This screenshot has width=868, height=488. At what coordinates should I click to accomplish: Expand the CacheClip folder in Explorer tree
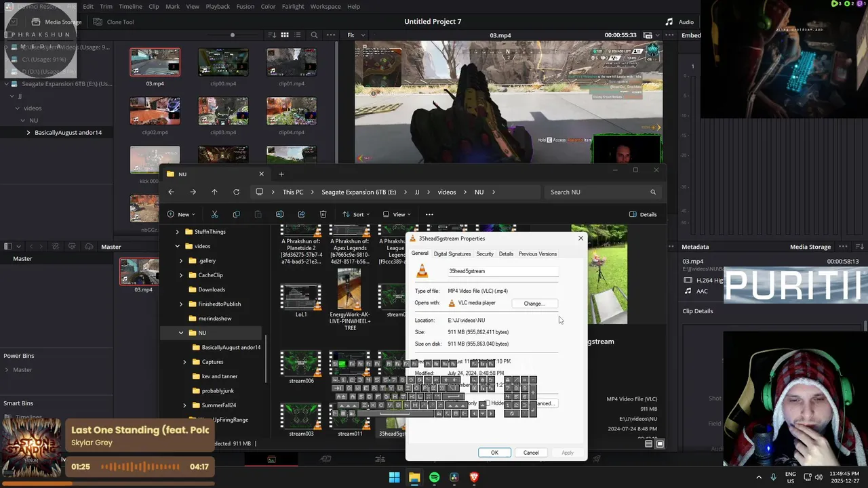(x=181, y=275)
